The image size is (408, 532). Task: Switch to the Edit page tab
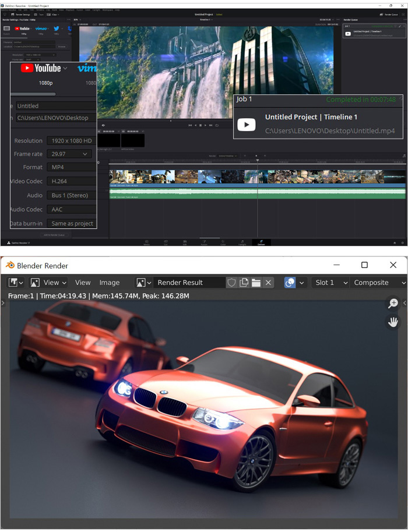click(x=185, y=242)
